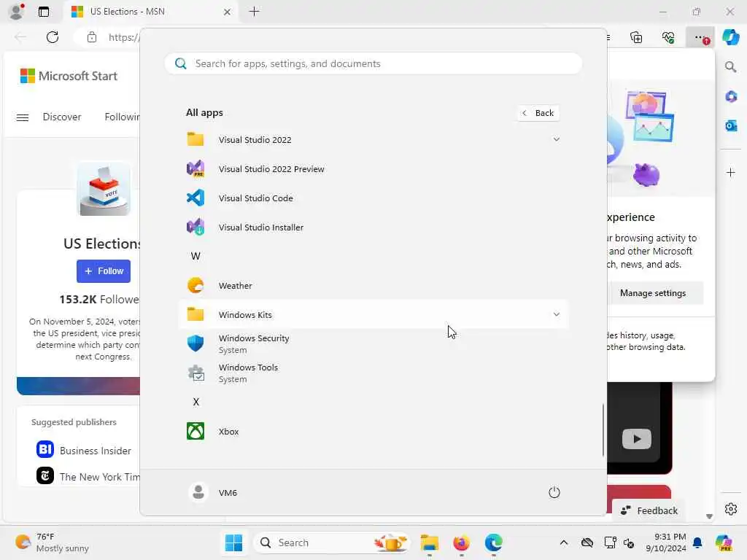Open Edge Collections icon
747x560 pixels.
(636, 37)
